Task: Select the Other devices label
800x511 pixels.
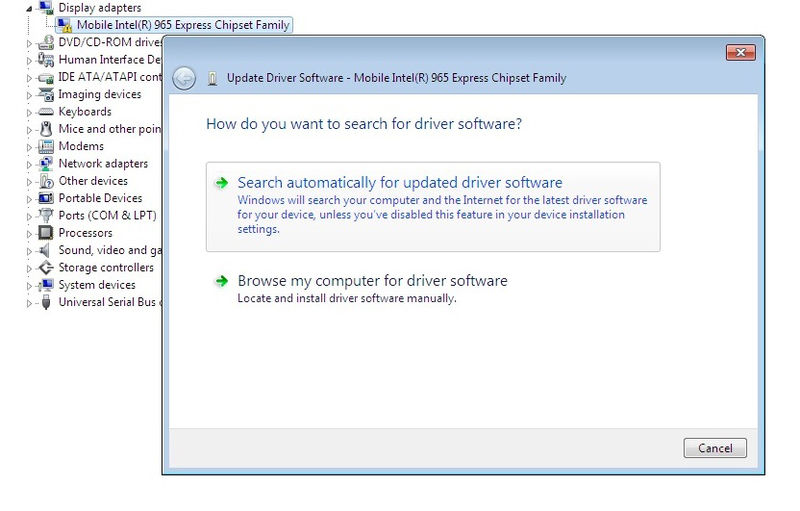Action: click(93, 181)
